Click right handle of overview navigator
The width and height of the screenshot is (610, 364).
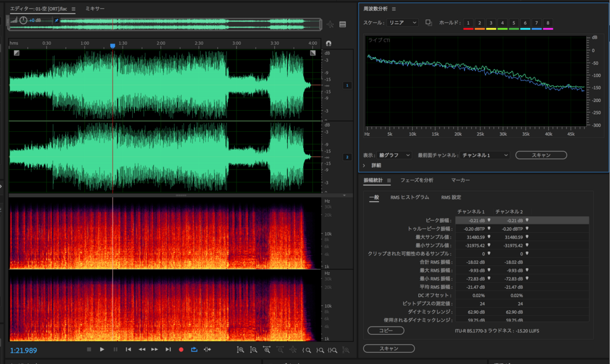[320, 24]
